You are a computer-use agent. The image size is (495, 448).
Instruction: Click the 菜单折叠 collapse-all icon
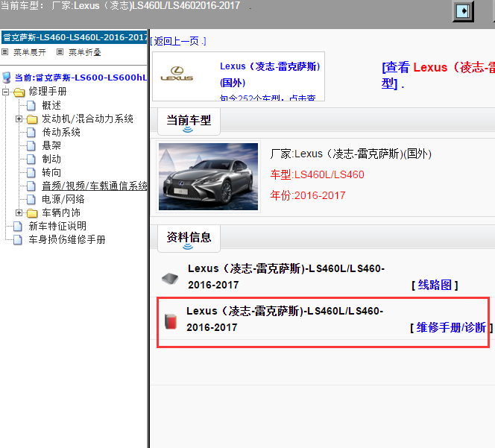coord(60,51)
